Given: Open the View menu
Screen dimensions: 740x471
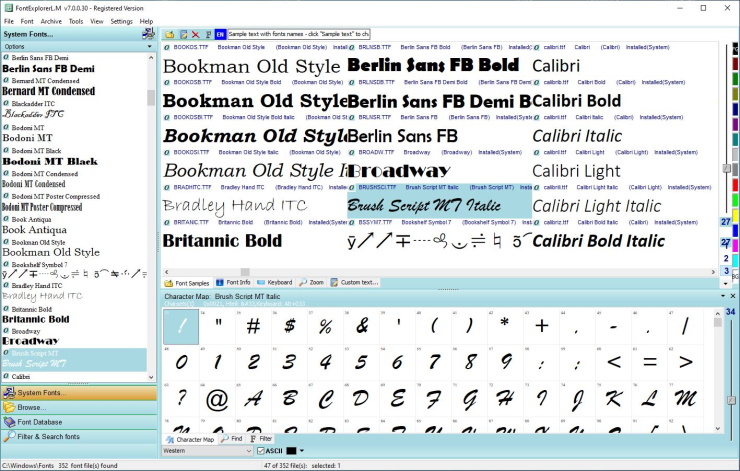Looking at the screenshot, I should pos(97,21).
